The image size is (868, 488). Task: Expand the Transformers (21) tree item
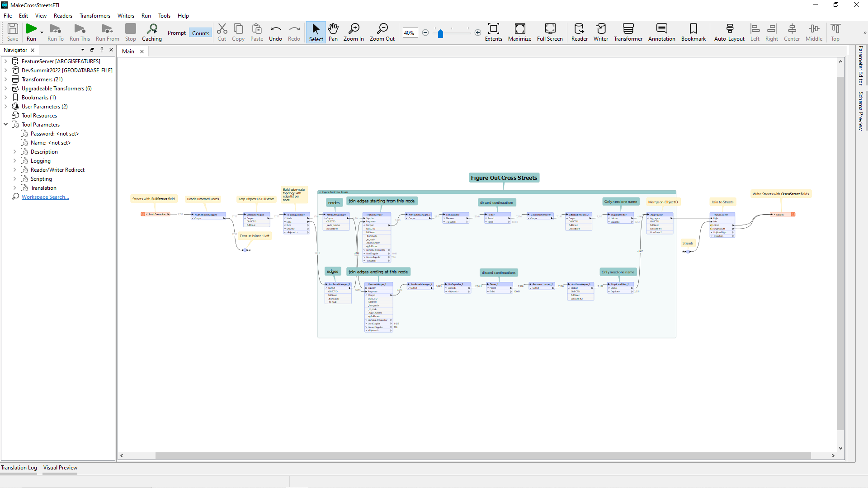pyautogui.click(x=6, y=79)
